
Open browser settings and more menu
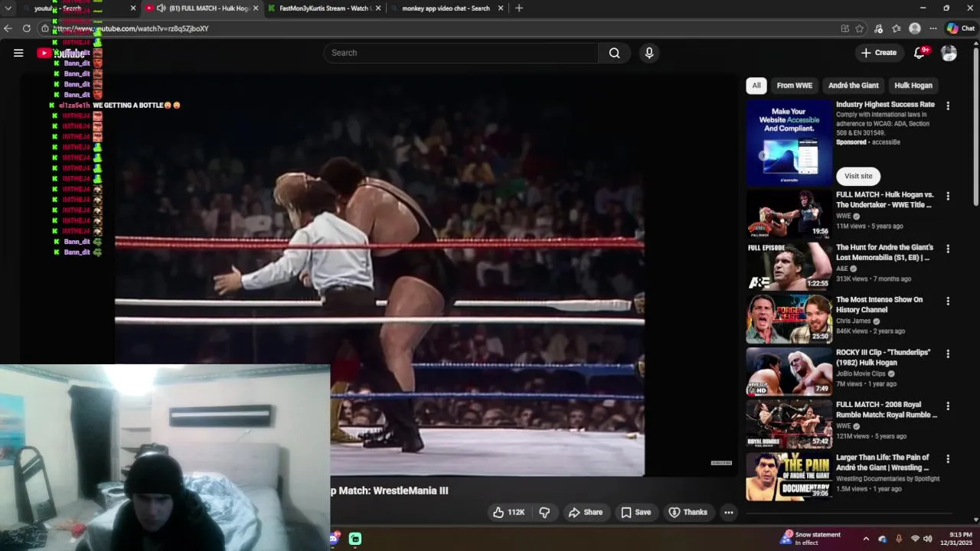933,28
